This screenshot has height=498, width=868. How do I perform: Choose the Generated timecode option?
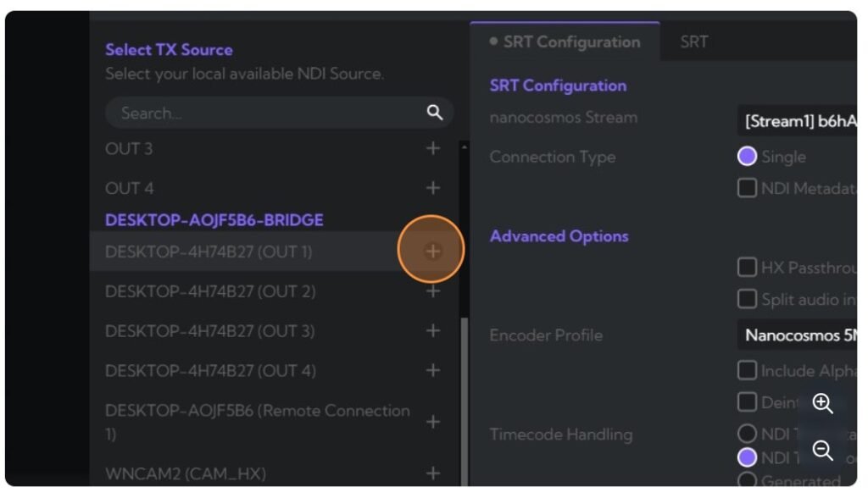(747, 481)
